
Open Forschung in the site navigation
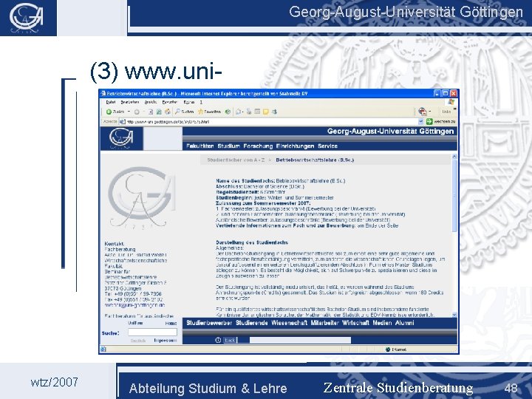click(x=258, y=146)
